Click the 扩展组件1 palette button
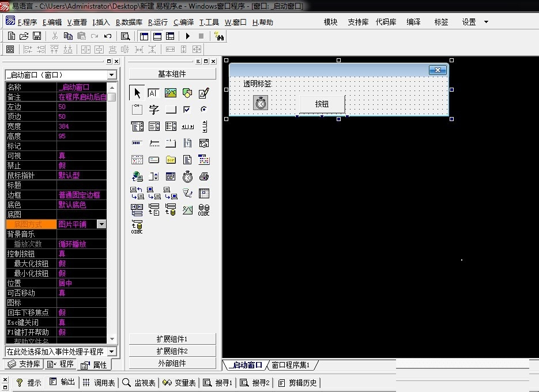The height and width of the screenshot is (392, 539). 172,339
